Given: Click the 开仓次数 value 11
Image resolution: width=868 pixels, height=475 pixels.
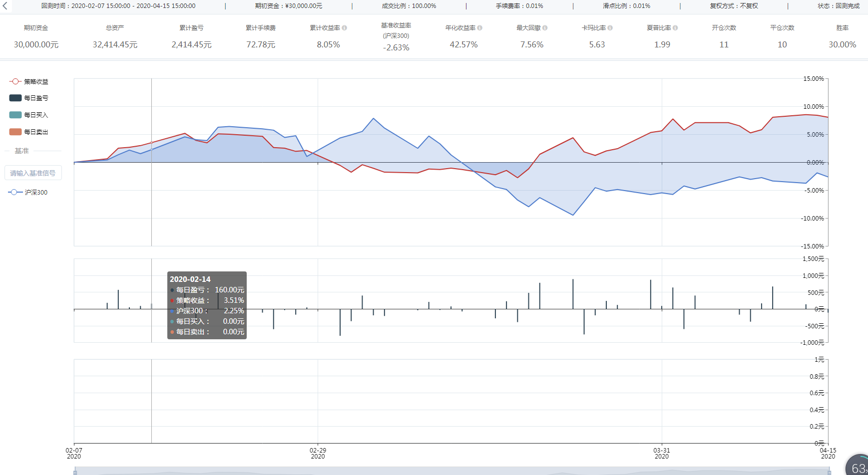Looking at the screenshot, I should coord(724,45).
